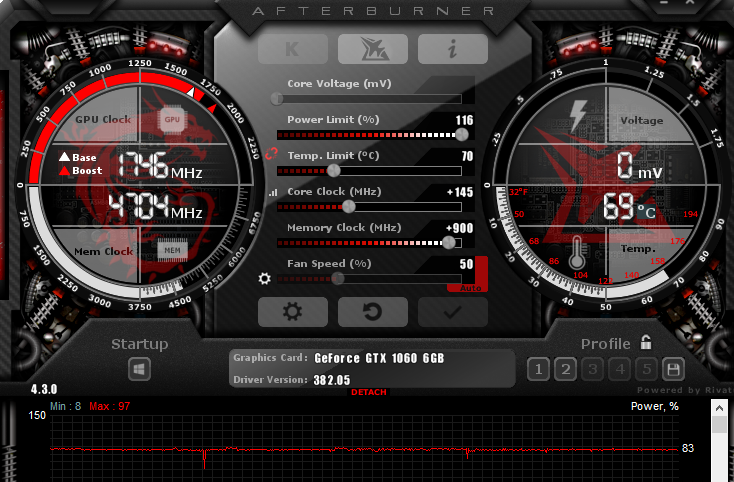Click the lightning bolt voltage icon
Image resolution: width=734 pixels, height=482 pixels.
point(578,114)
